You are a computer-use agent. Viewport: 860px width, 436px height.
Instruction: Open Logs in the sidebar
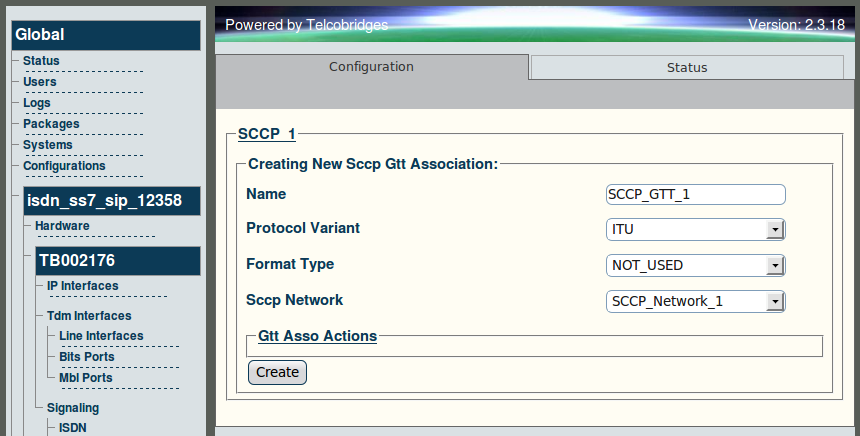[37, 103]
